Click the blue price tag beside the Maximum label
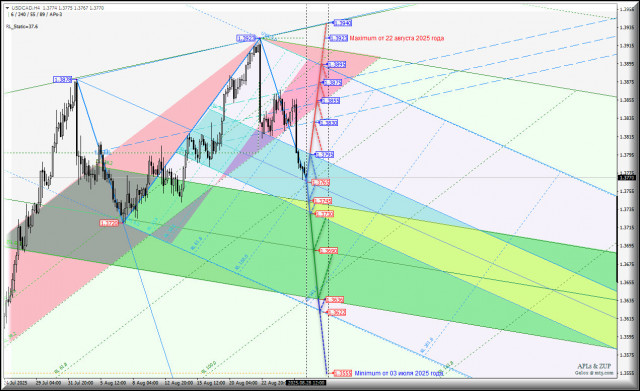 tap(338, 38)
